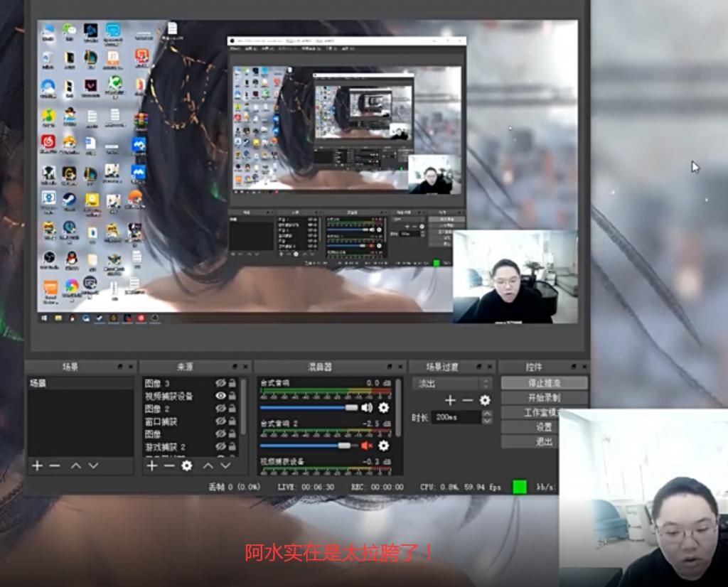The width and height of the screenshot is (728, 587).
Task: Move the source down in the 来源 toolbar
Action: [x=225, y=465]
